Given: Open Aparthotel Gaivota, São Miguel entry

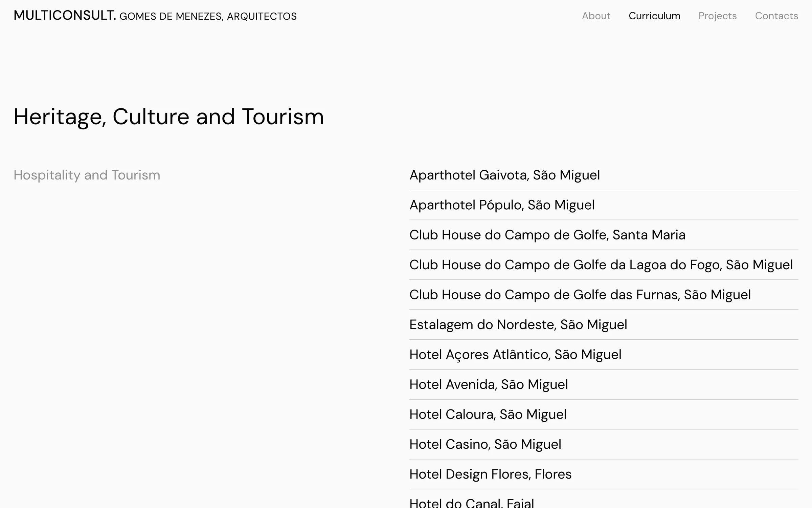Looking at the screenshot, I should (x=504, y=175).
